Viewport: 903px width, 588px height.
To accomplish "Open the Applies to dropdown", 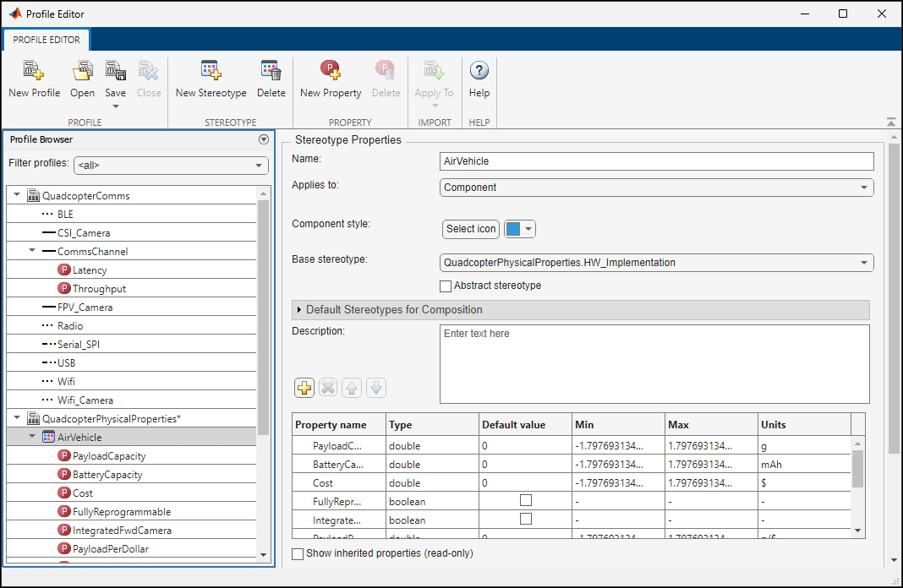I will point(862,187).
